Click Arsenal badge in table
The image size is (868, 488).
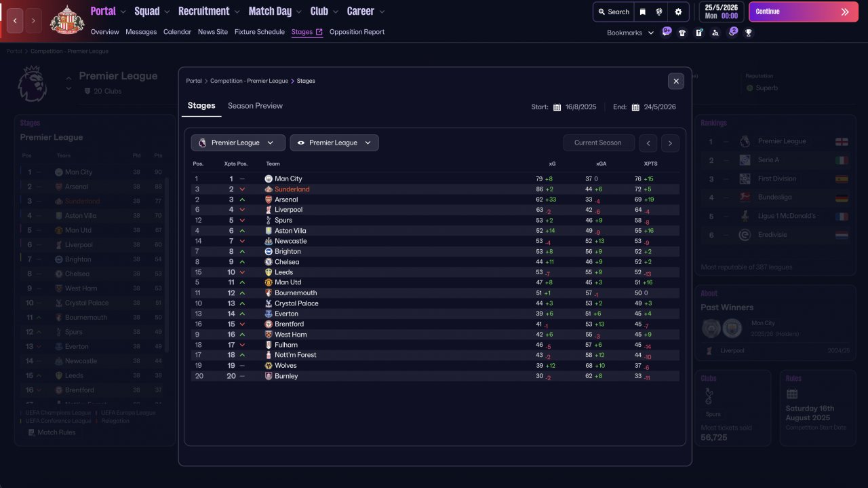click(x=269, y=200)
